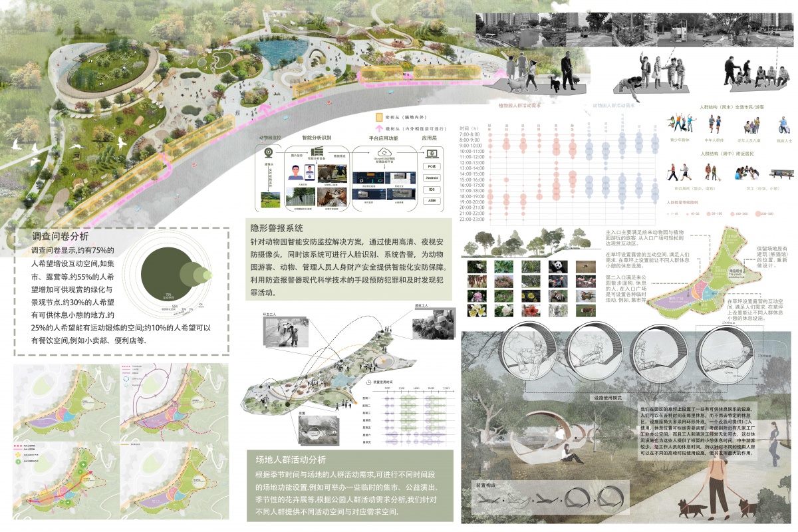The width and height of the screenshot is (798, 532).
Task: Click the 人群数量等级图例 legend title
Action: [682, 203]
